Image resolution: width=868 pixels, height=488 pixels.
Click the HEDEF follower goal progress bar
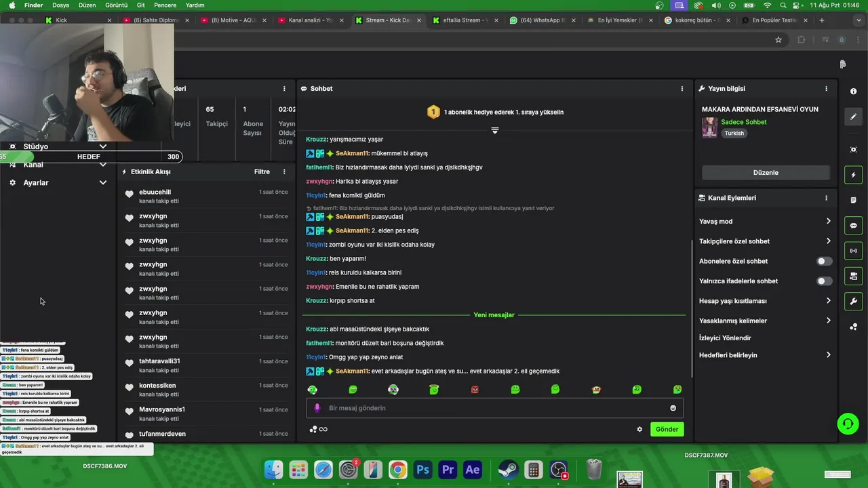click(91, 157)
